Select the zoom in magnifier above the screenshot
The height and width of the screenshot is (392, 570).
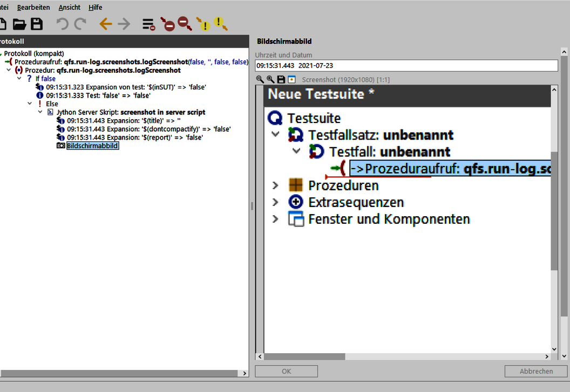coord(269,79)
